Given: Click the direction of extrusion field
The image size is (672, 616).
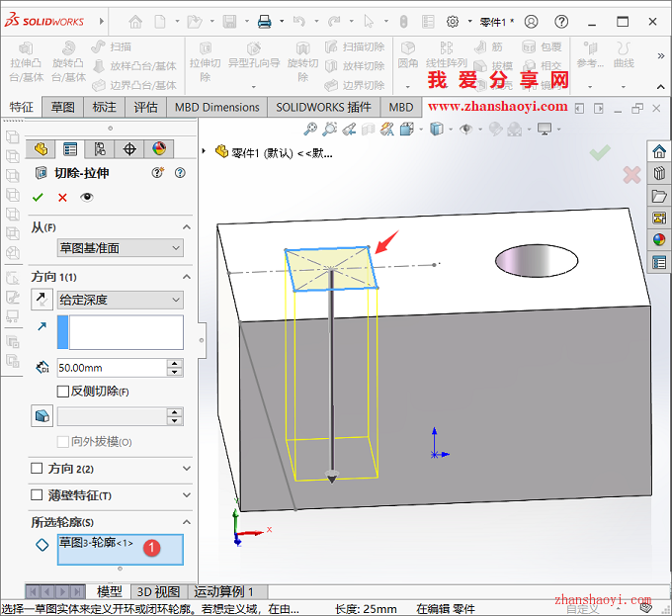Looking at the screenshot, I should coord(121,332).
